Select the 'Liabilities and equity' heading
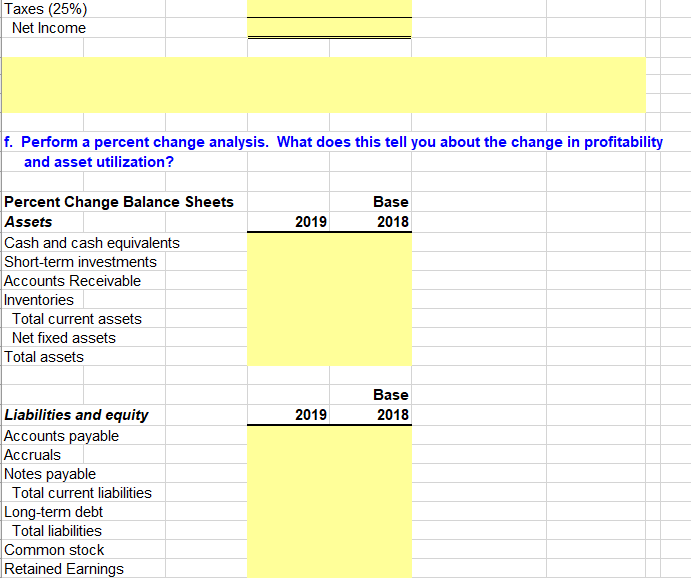Screen dimensions: 691x578 (x=76, y=415)
